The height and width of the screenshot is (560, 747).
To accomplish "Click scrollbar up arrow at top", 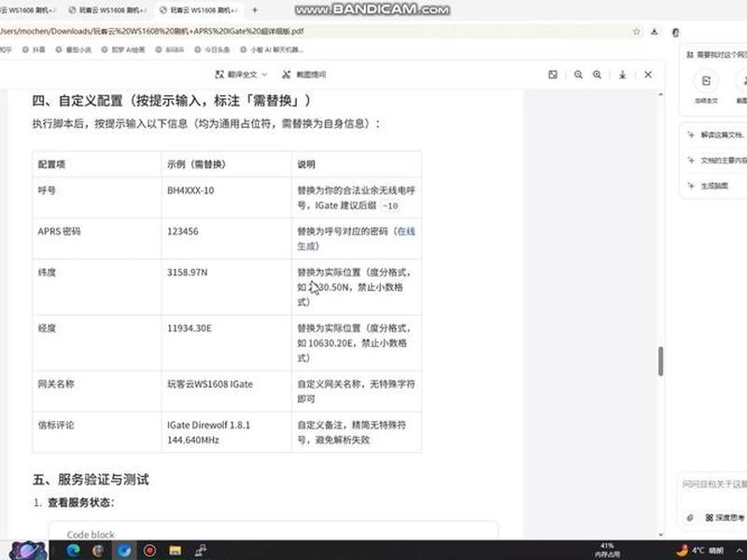I will [661, 94].
